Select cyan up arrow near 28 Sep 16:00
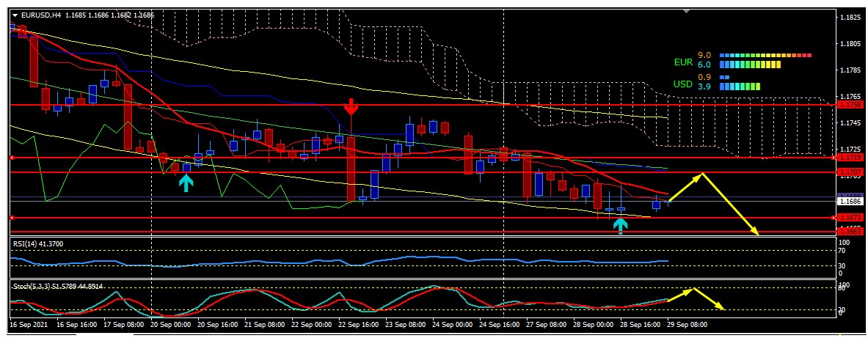This screenshot has width=868, height=338. coord(621,224)
